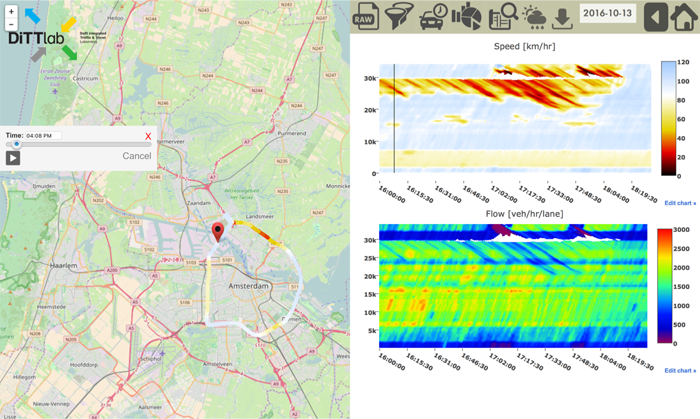Click the time slider handle
700x419 pixels.
point(17,145)
